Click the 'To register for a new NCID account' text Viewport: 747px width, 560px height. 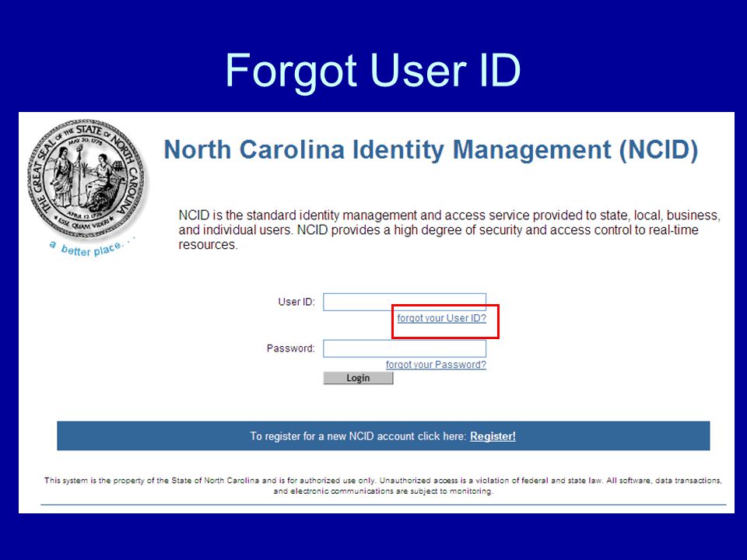(358, 436)
